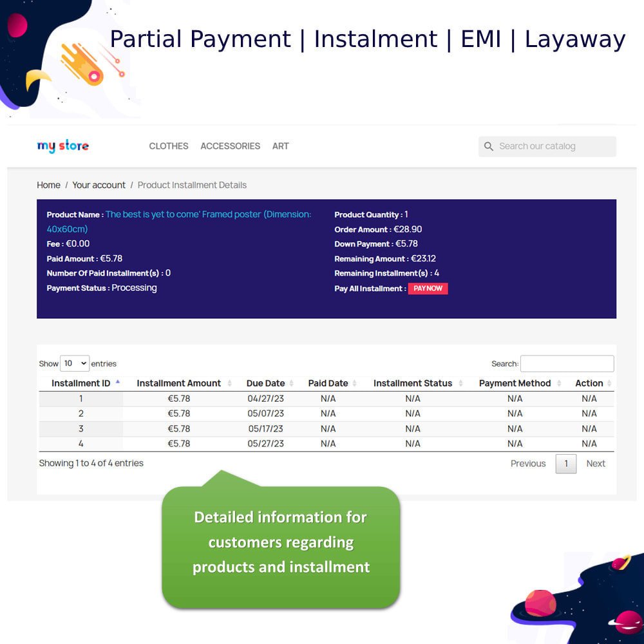Image resolution: width=644 pixels, height=644 pixels.
Task: Click the Due Date column header
Action: (265, 383)
